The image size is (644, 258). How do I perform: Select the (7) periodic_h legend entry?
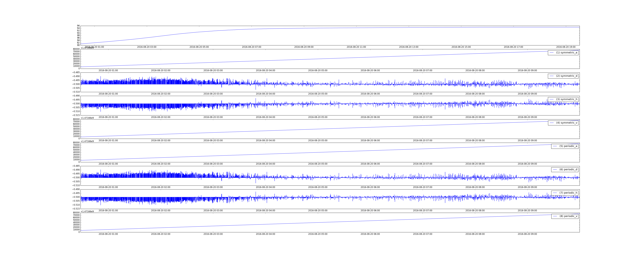[x=568, y=193]
